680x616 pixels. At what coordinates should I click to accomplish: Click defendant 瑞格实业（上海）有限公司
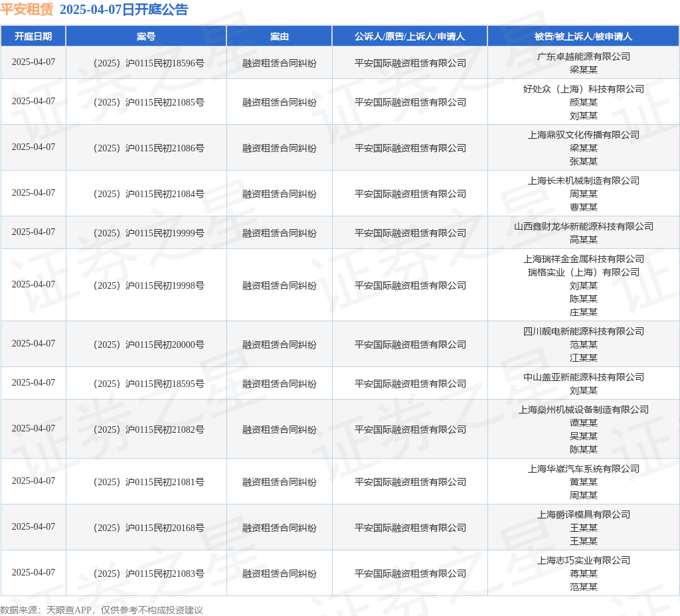583,273
